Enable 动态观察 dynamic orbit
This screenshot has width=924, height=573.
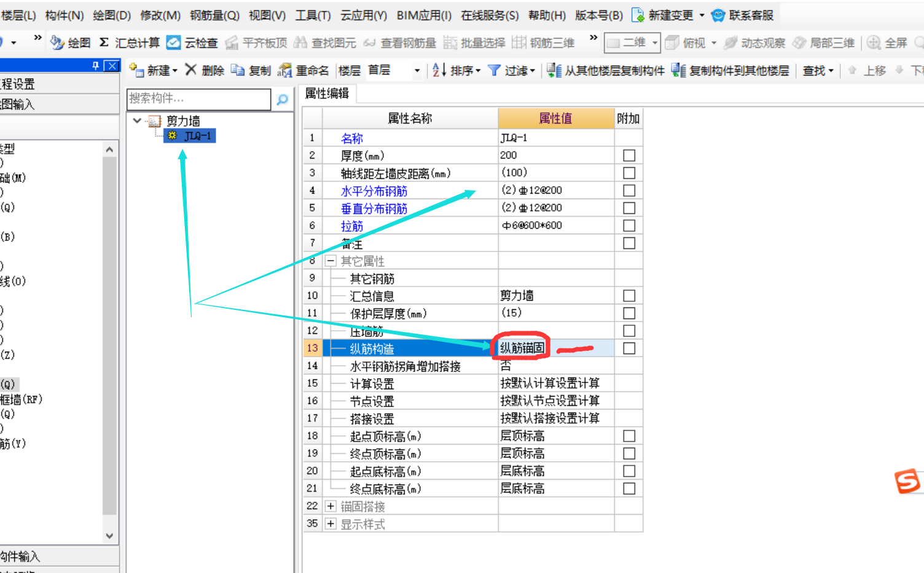(x=754, y=42)
